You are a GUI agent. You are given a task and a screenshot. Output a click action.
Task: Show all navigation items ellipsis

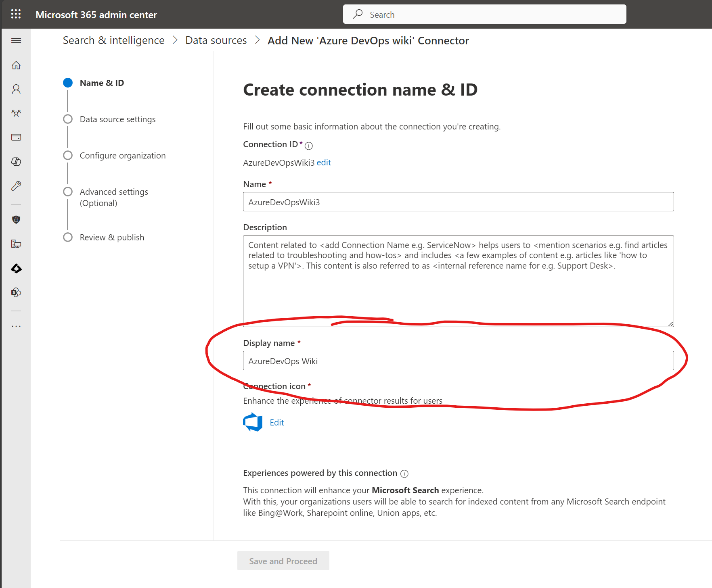[x=16, y=326]
